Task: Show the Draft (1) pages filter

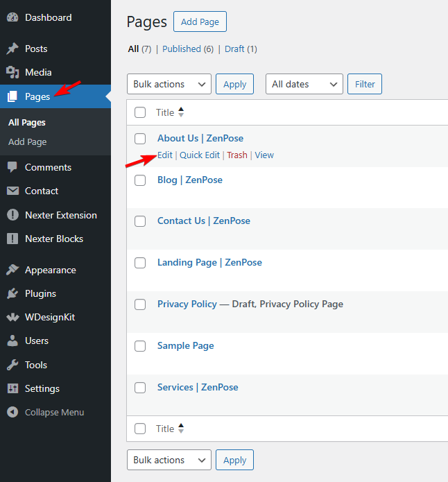Action: 241,49
